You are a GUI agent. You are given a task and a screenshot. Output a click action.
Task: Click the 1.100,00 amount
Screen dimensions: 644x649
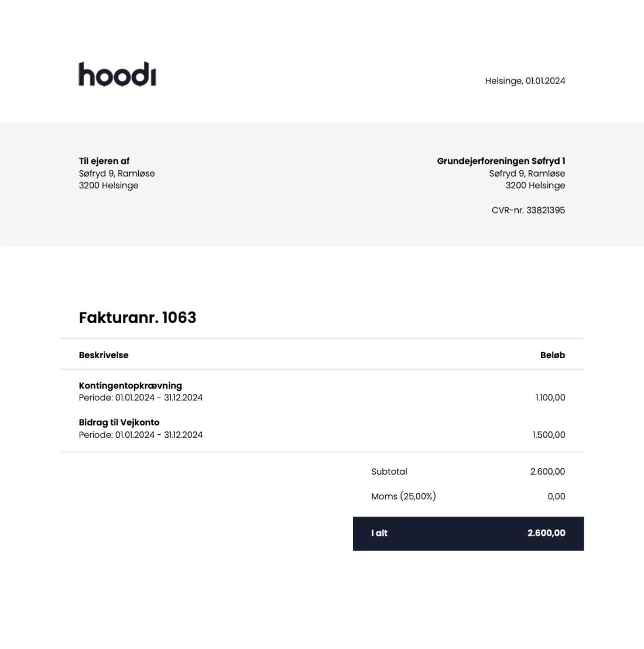pyautogui.click(x=550, y=398)
